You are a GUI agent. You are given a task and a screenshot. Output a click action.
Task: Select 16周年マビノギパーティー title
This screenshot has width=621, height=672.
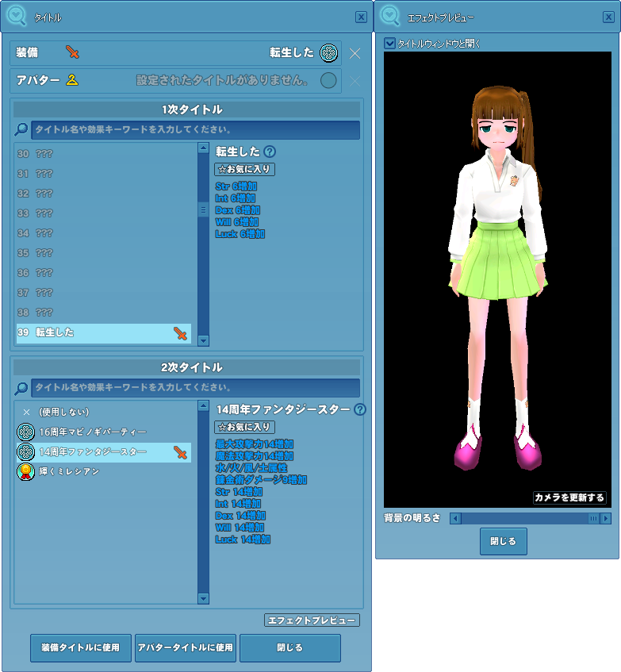coord(104,432)
